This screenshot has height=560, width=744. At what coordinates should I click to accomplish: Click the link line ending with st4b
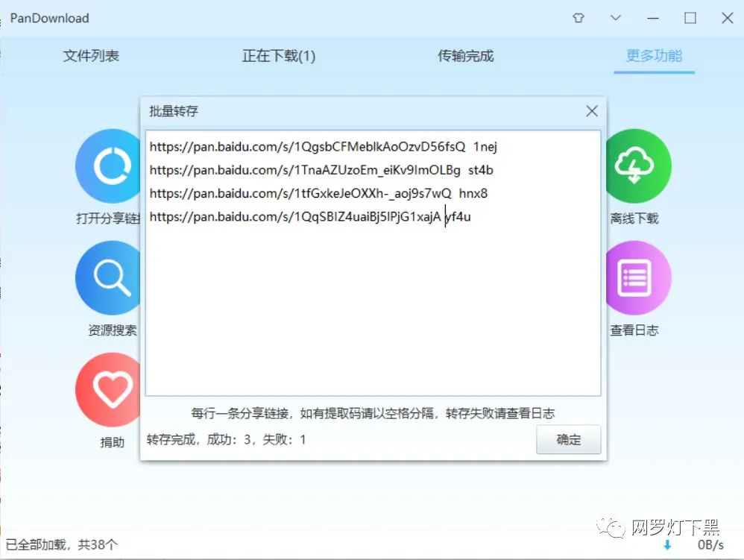tap(321, 170)
